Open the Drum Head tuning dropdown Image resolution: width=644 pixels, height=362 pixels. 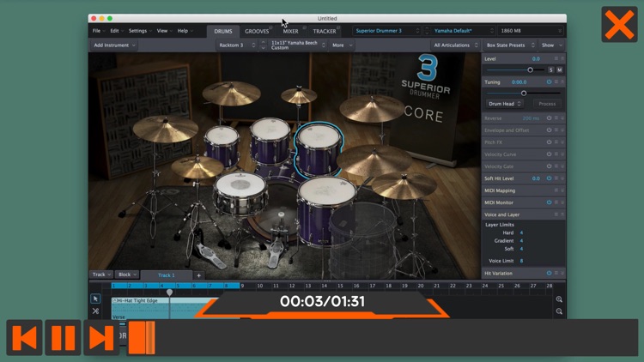coord(504,104)
